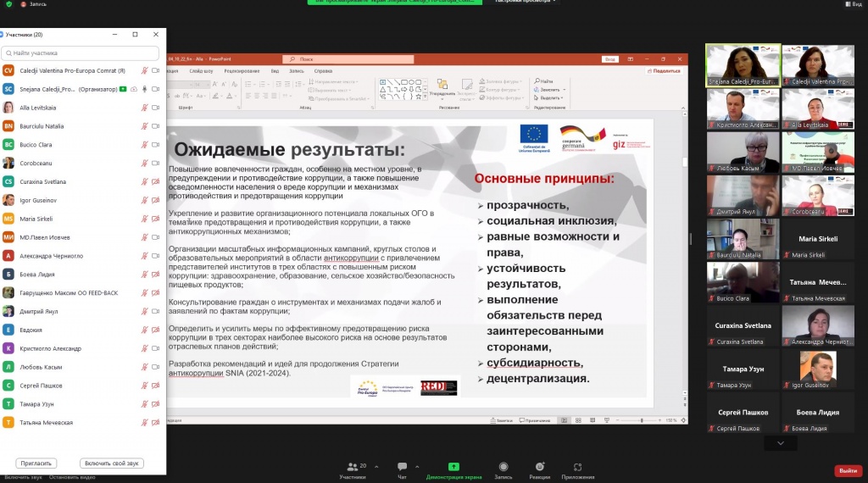Expand the arrow next to Чат button
868x483 pixels.
[417, 466]
